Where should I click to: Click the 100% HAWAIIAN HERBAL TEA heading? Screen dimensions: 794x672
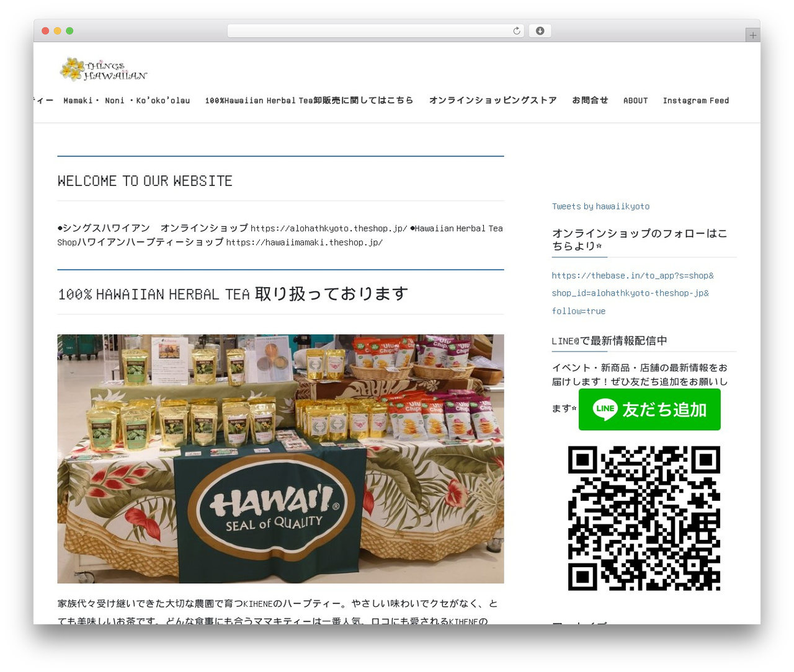pos(233,294)
